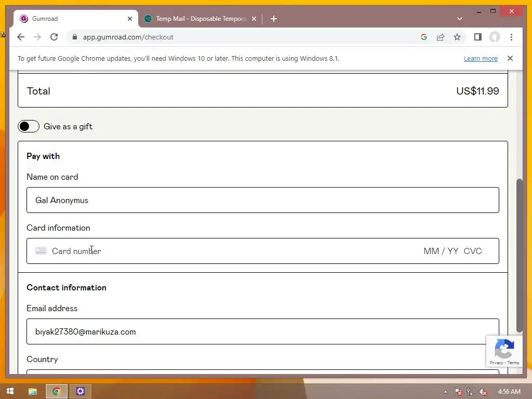
Task: Open the Chrome profile avatar menu
Action: point(495,37)
